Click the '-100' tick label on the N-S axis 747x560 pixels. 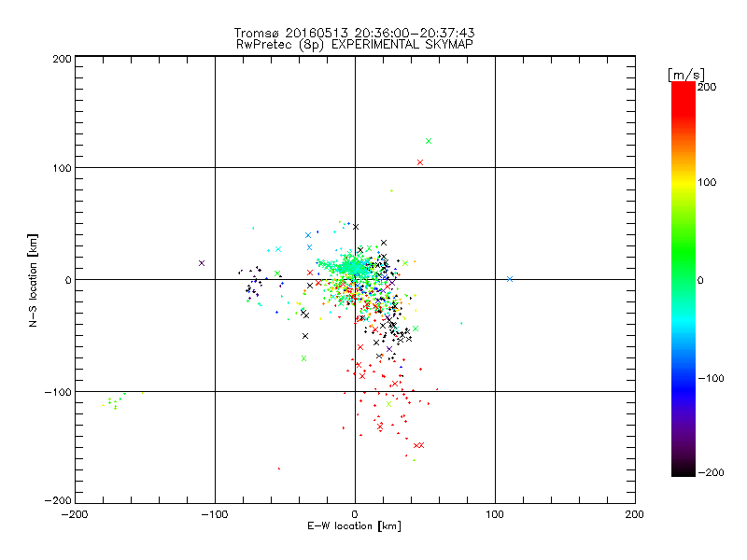pyautogui.click(x=58, y=392)
